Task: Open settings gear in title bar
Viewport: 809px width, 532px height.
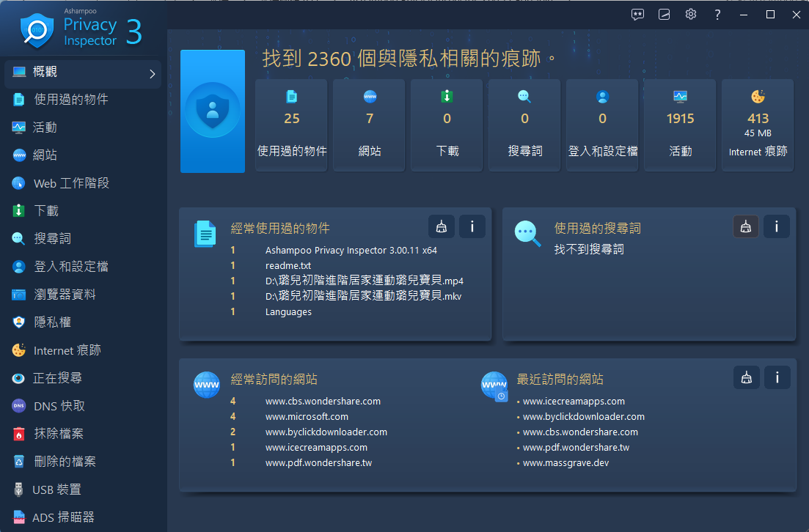Action: click(691, 15)
